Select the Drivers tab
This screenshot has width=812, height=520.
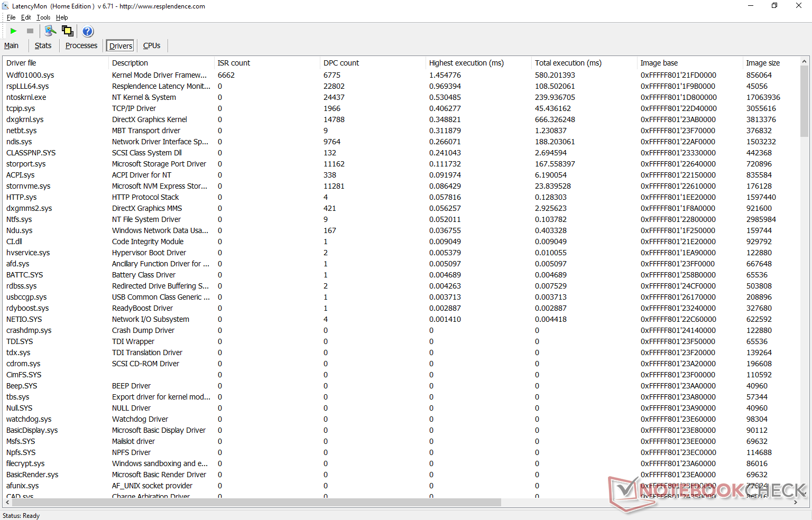pos(121,46)
